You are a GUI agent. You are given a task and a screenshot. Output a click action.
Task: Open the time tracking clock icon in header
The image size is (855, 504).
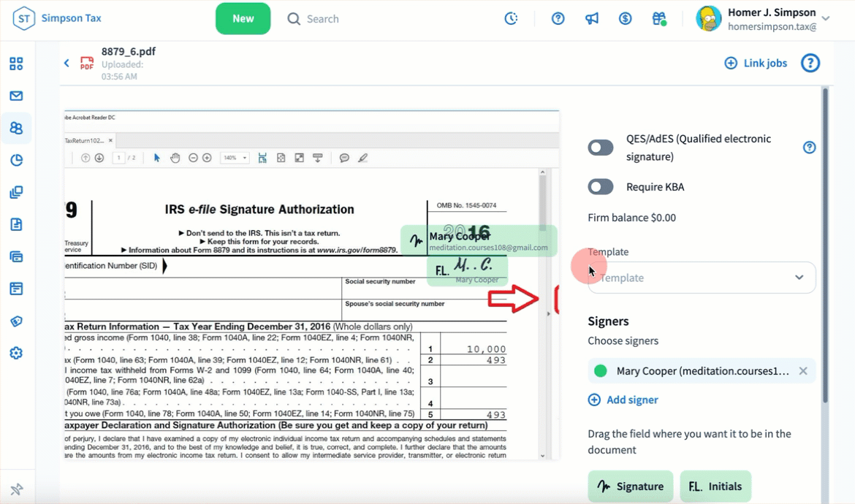(511, 19)
